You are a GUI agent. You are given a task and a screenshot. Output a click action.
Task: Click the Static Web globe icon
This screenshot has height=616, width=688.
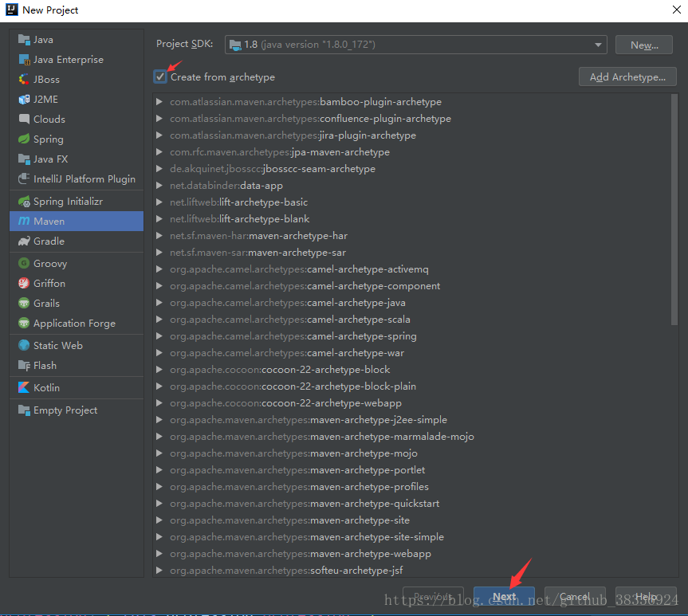(24, 345)
